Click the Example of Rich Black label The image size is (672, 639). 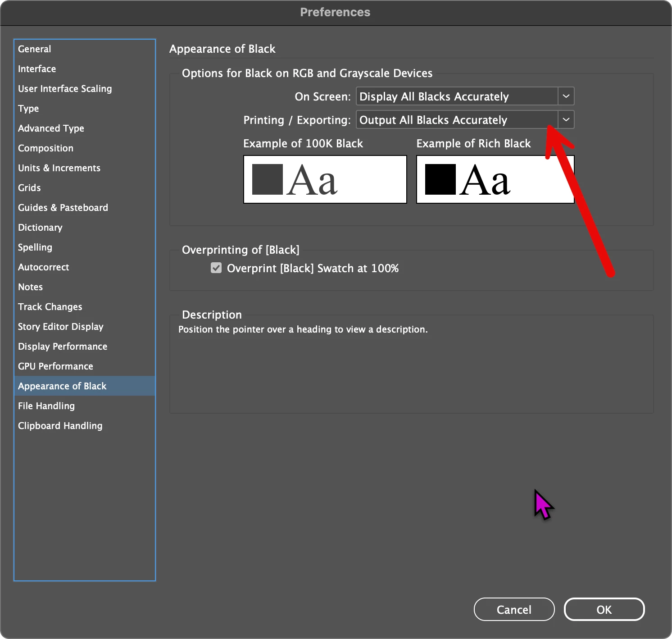pos(473,143)
